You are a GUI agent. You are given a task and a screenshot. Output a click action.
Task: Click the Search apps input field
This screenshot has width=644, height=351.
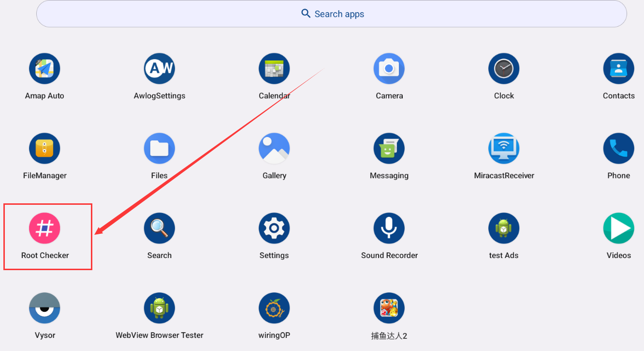(x=332, y=14)
